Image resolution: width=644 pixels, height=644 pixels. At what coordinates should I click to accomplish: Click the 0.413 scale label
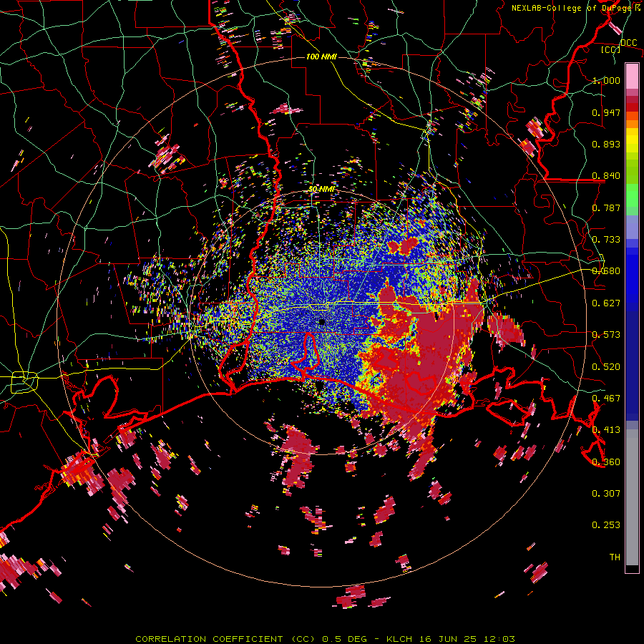[606, 430]
